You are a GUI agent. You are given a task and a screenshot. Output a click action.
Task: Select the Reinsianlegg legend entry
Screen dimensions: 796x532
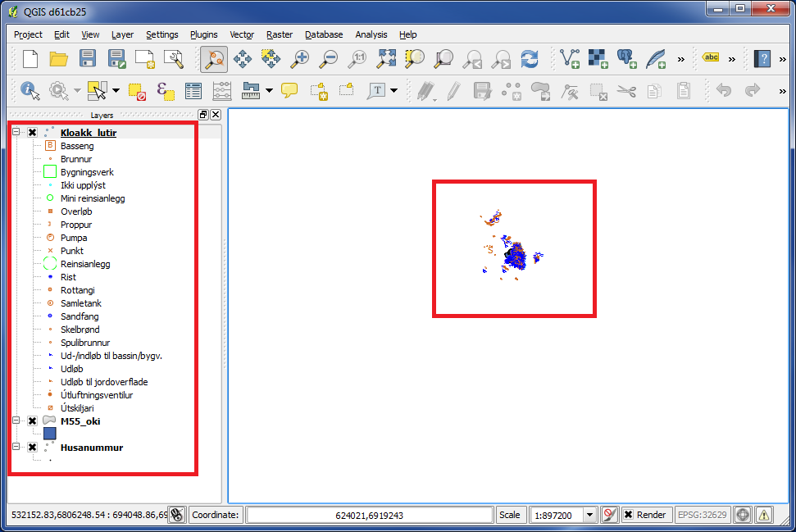pos(85,264)
